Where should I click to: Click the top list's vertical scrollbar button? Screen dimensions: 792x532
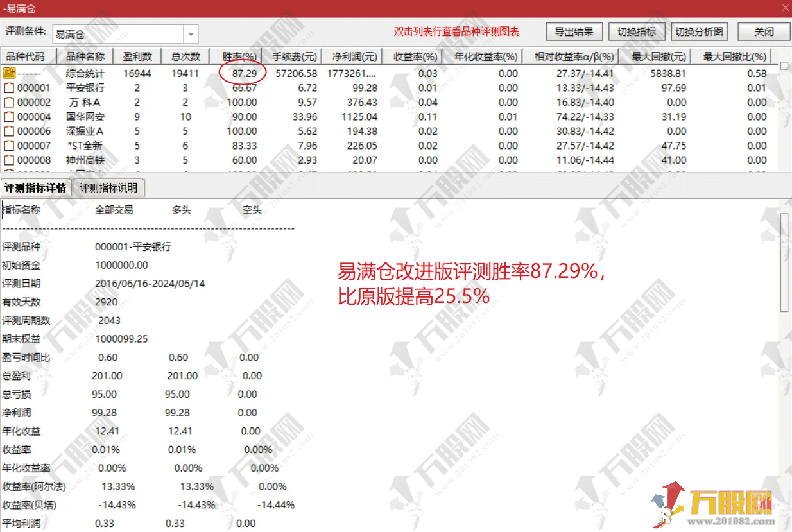[784, 65]
